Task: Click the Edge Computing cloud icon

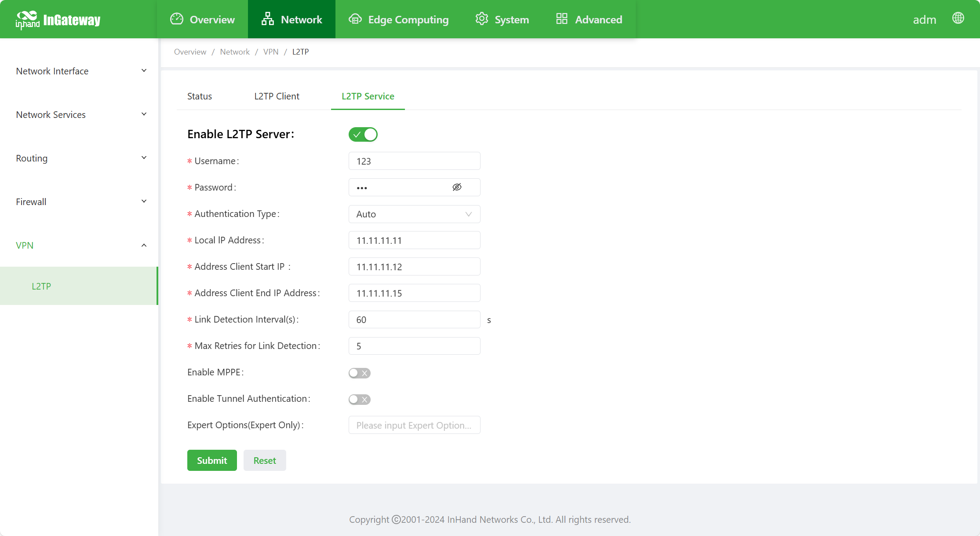Action: click(x=355, y=19)
